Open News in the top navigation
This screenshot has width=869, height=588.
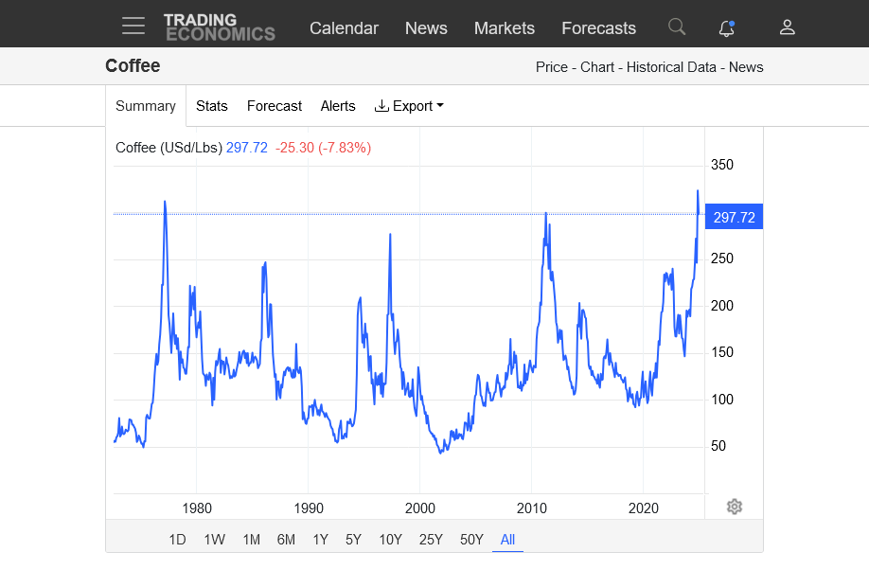coord(426,28)
